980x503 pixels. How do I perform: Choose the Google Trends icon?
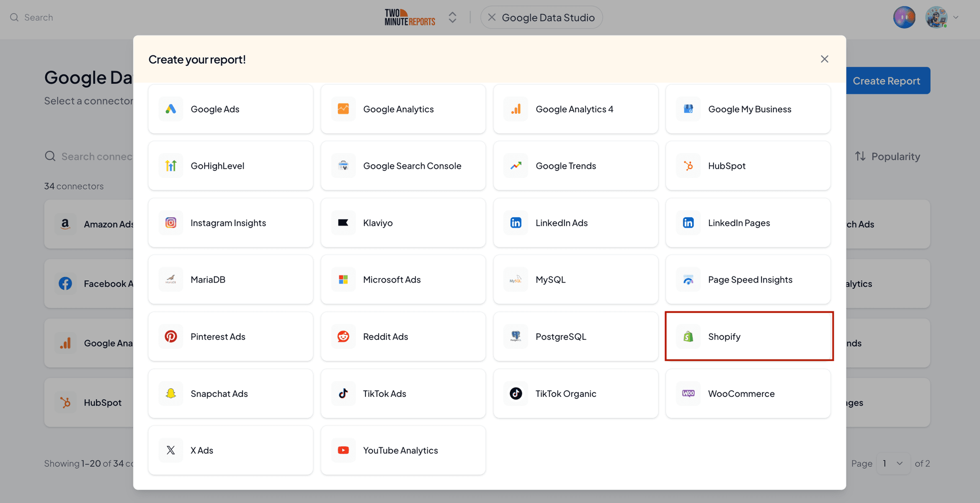[516, 166]
